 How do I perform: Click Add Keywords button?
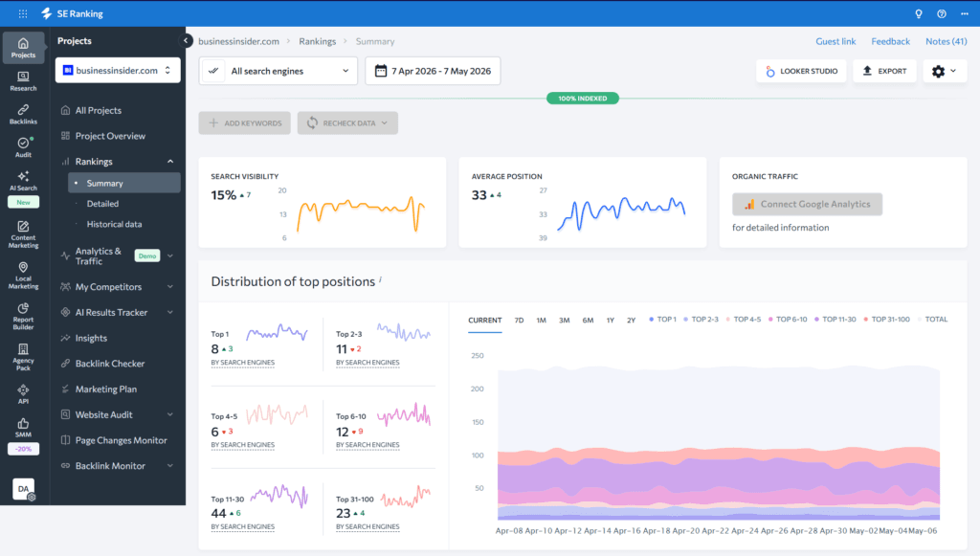(x=245, y=123)
